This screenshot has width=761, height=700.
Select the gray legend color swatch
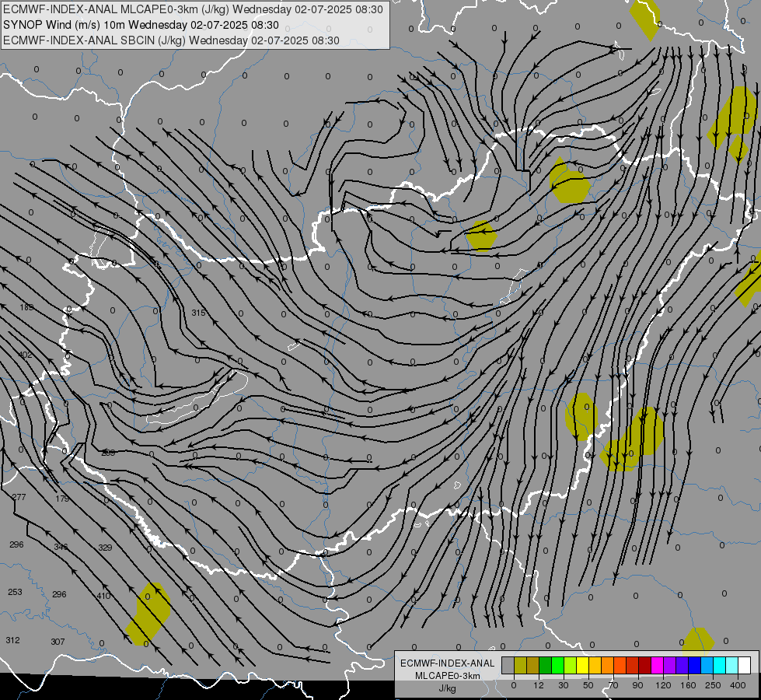pyautogui.click(x=508, y=666)
